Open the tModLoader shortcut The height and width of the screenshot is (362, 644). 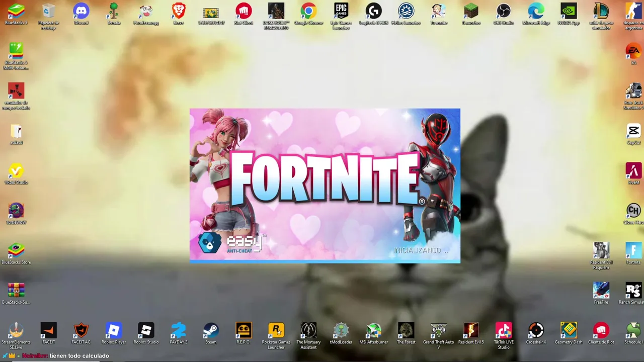point(341,333)
